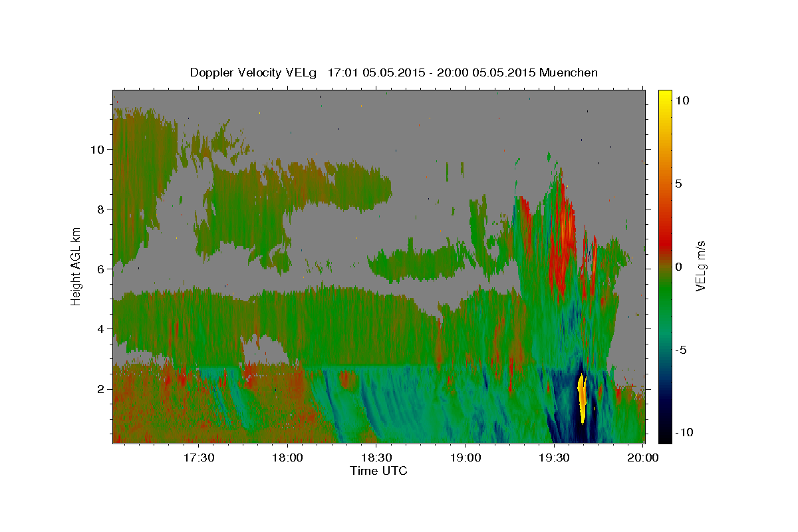Click the bright yellow updraft streak near 19:40
This screenshot has height=532, width=798.
pyautogui.click(x=582, y=399)
